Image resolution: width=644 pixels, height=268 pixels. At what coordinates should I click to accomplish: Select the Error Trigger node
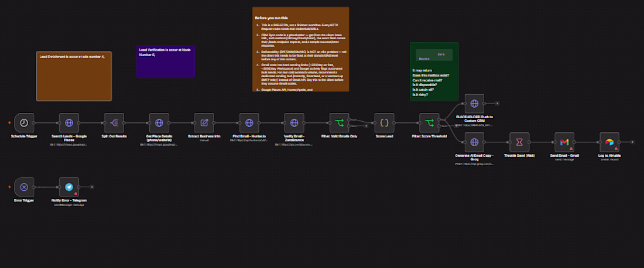(x=24, y=187)
